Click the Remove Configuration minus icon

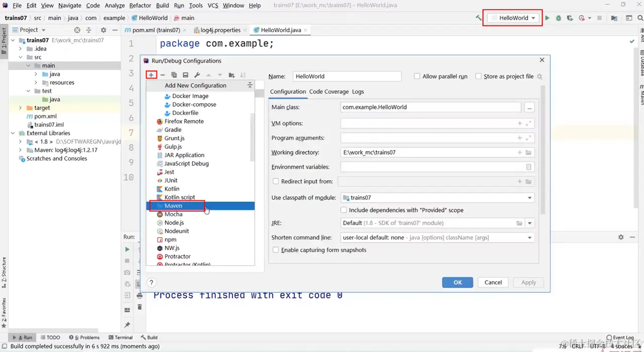163,75
